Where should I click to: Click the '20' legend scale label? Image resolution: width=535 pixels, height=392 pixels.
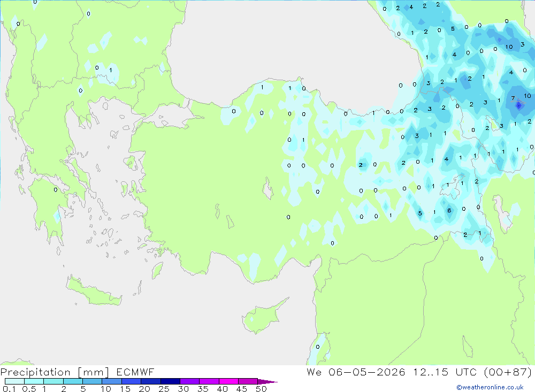coord(144,389)
